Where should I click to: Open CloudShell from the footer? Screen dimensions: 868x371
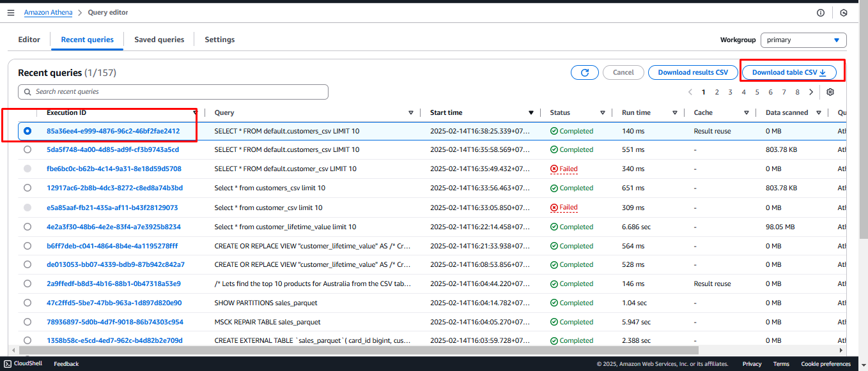(x=24, y=364)
